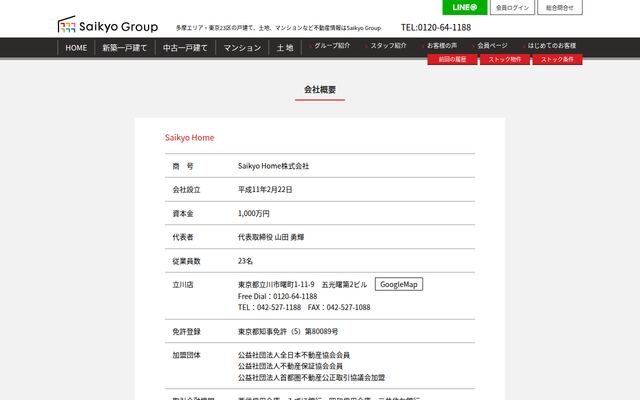Click 公益社団法人不動産保証協会会員 line
Image resolution: width=640 pixels, height=400 pixels.
tap(290, 366)
